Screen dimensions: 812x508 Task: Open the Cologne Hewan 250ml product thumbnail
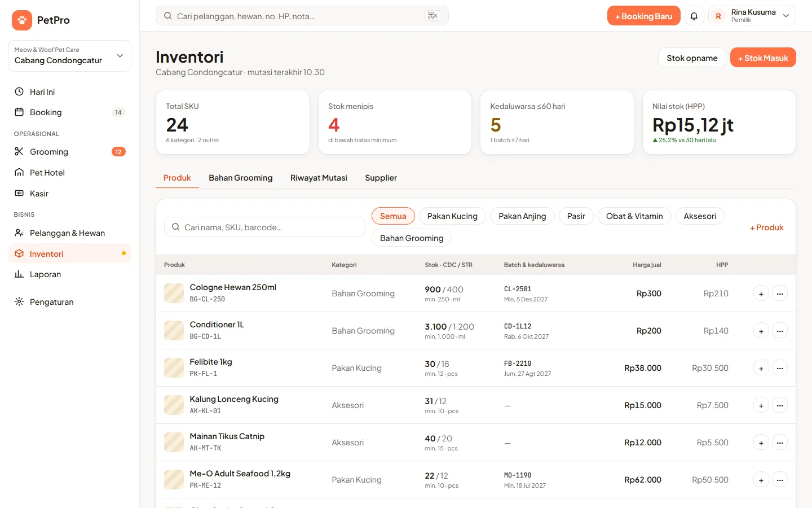point(174,294)
